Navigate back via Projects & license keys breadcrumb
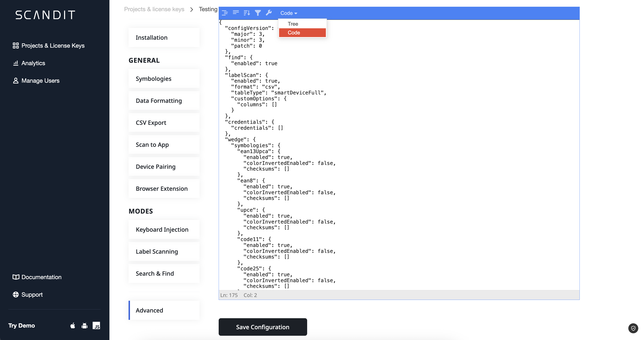644x340 pixels. point(154,9)
